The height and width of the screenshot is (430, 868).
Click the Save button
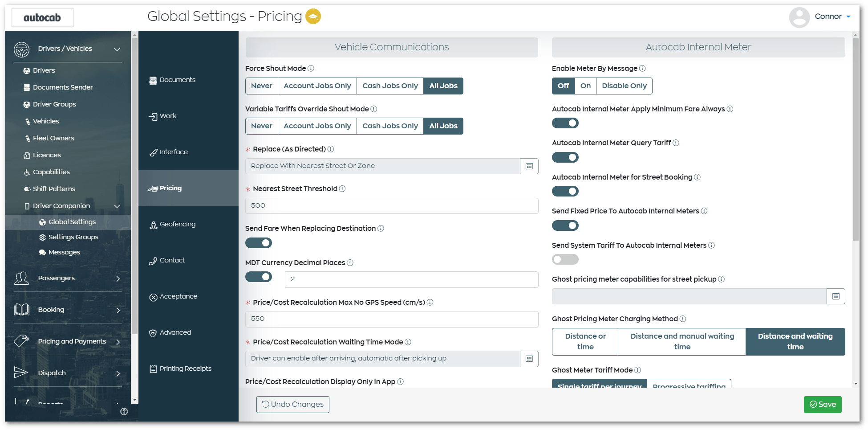(822, 404)
